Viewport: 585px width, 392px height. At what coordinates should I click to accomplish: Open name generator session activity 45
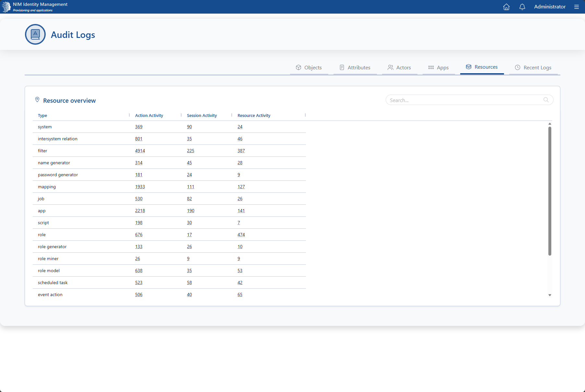[x=189, y=163]
